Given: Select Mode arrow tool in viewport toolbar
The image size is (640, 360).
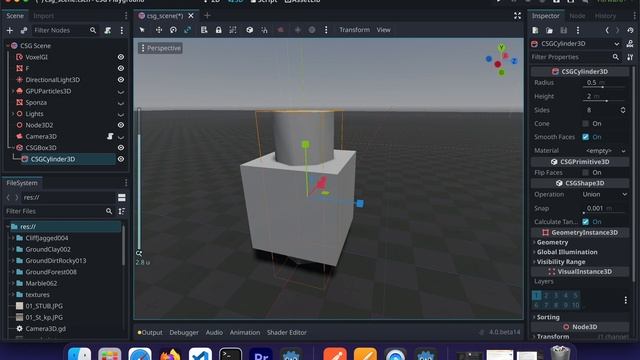Looking at the screenshot, I should point(142,30).
